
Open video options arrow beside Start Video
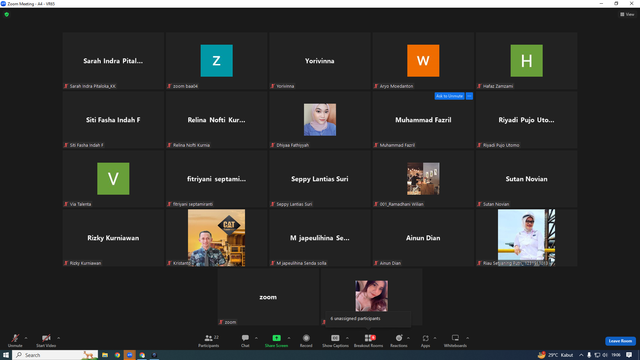tap(59, 338)
